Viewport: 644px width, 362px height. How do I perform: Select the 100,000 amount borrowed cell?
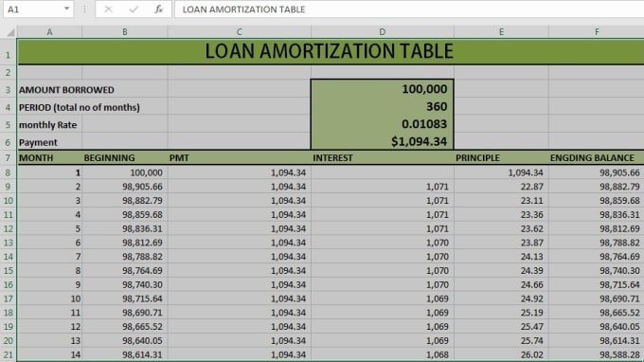[383, 89]
